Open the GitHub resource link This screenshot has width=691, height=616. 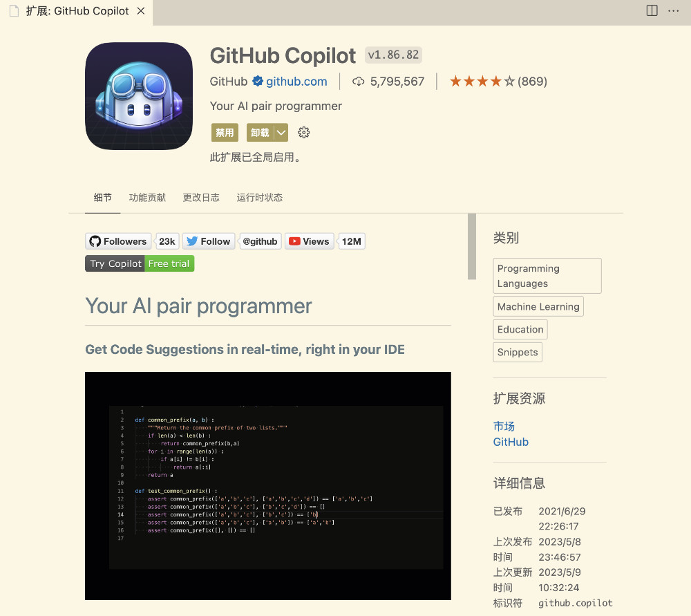pyautogui.click(x=511, y=442)
